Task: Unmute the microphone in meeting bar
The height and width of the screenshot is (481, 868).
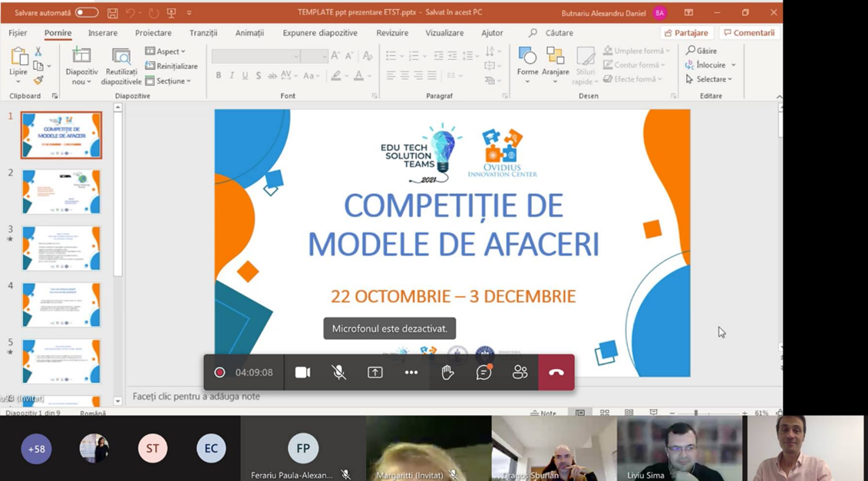Action: coord(338,372)
